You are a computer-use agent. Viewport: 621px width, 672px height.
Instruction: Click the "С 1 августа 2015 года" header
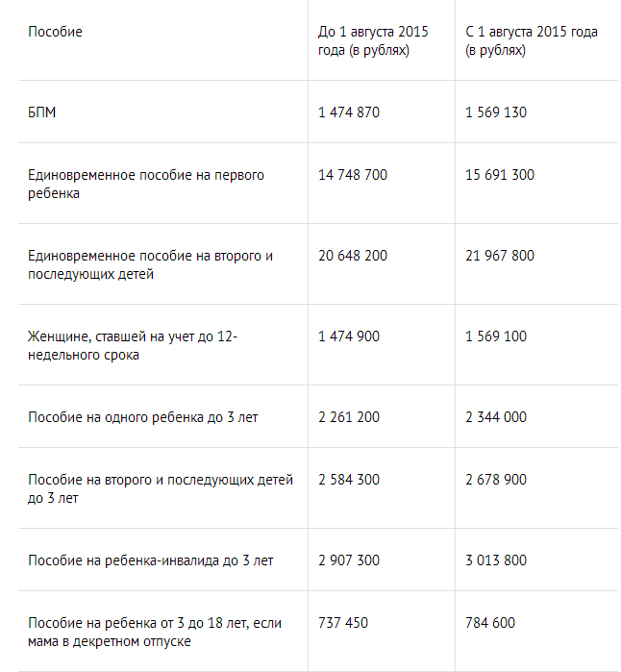click(x=532, y=40)
